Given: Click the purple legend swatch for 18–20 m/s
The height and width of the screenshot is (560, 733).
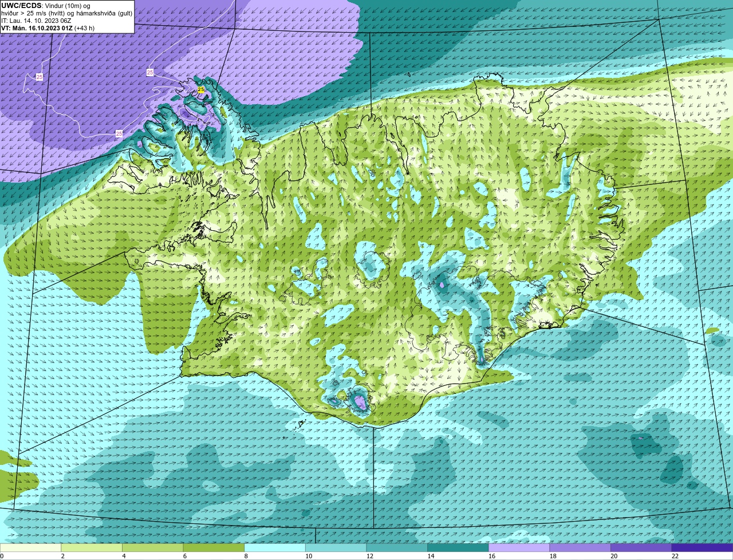Looking at the screenshot, I should click(x=580, y=547).
